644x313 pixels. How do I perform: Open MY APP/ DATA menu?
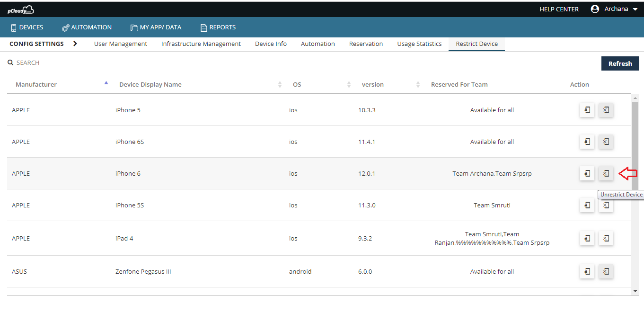coord(156,27)
